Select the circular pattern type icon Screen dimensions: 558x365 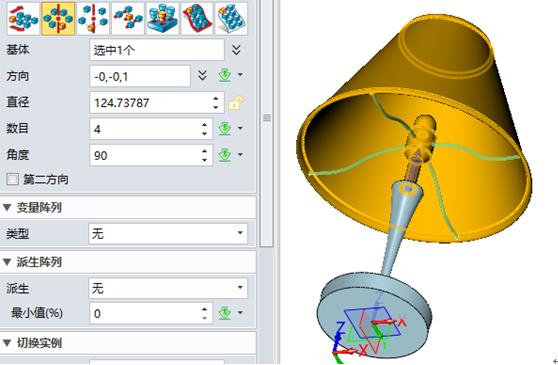tap(58, 18)
